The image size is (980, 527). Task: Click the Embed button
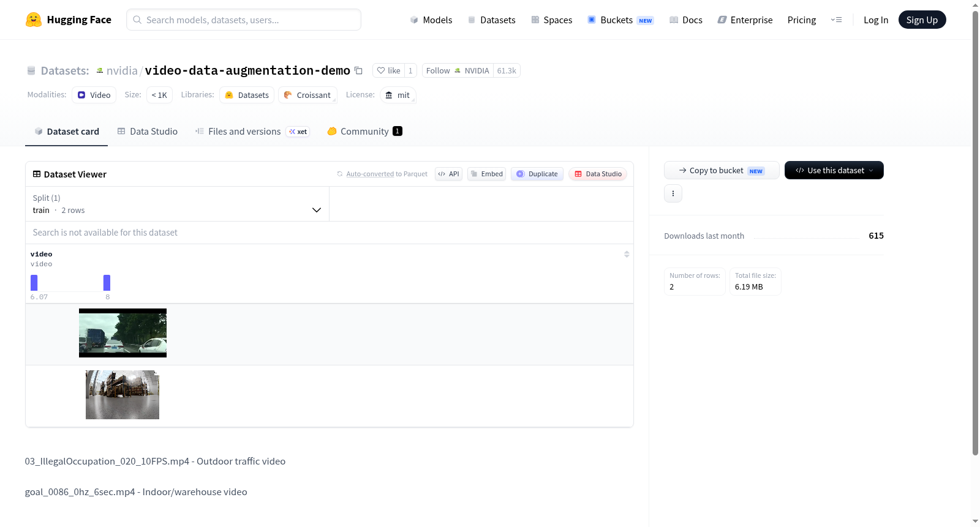pos(487,174)
